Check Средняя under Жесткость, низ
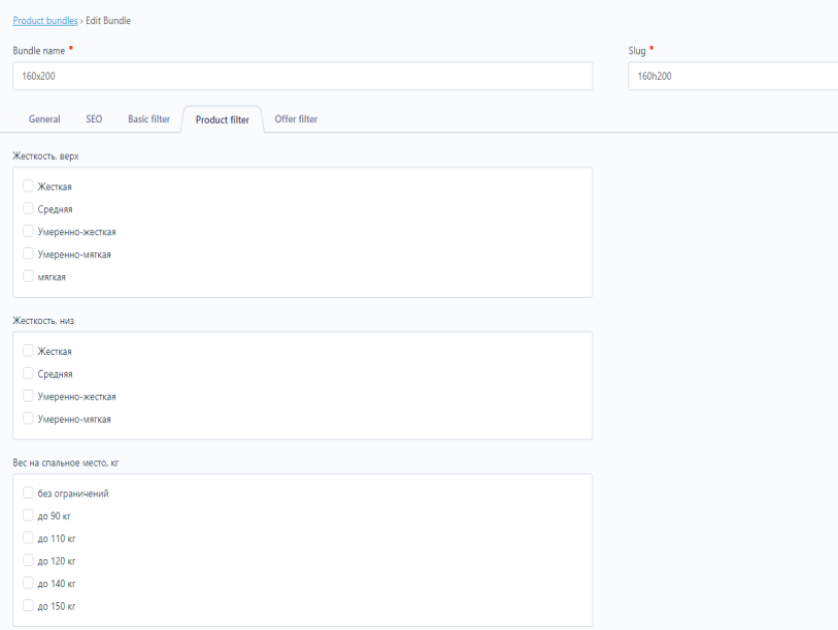 click(x=28, y=373)
